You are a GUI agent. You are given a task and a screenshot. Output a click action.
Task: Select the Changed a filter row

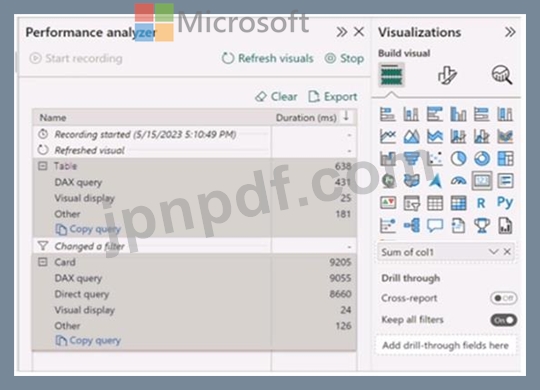click(x=195, y=246)
